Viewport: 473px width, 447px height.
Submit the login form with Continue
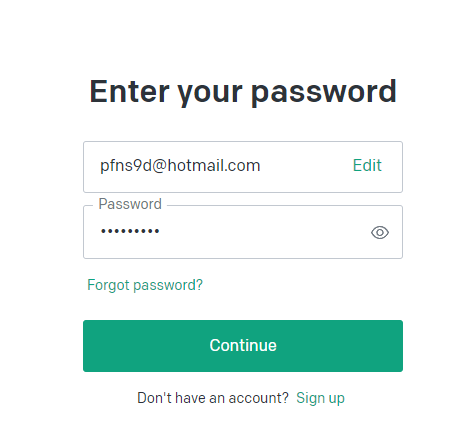click(243, 346)
